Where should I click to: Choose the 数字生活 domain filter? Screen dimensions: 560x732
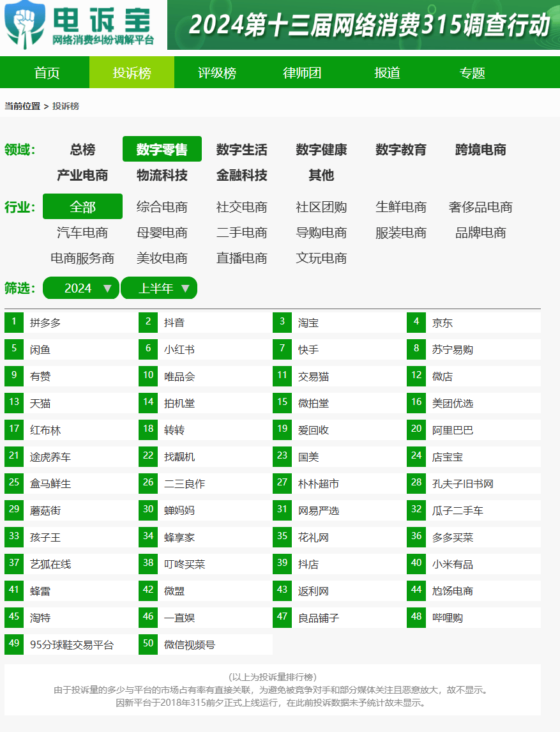coord(242,149)
